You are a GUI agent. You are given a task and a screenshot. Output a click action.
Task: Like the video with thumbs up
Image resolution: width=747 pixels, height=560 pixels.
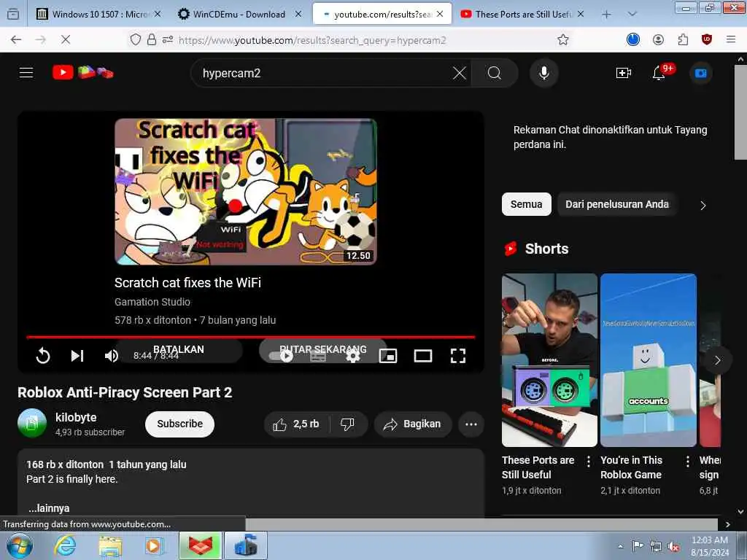point(296,424)
